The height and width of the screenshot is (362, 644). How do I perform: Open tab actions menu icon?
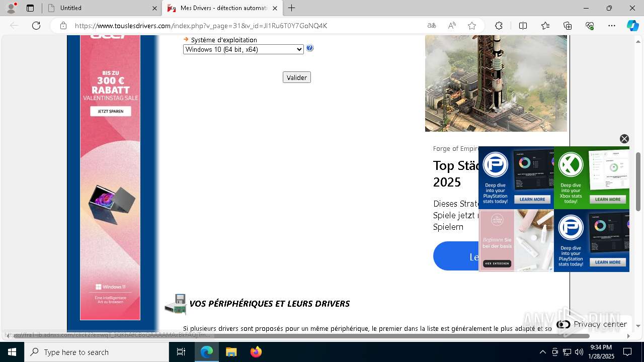[30, 8]
